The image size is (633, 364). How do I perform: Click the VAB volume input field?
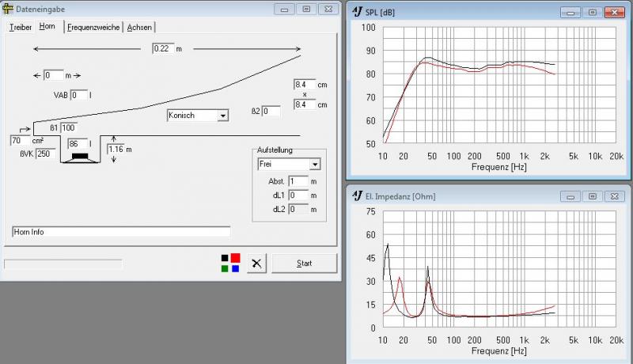click(78, 95)
